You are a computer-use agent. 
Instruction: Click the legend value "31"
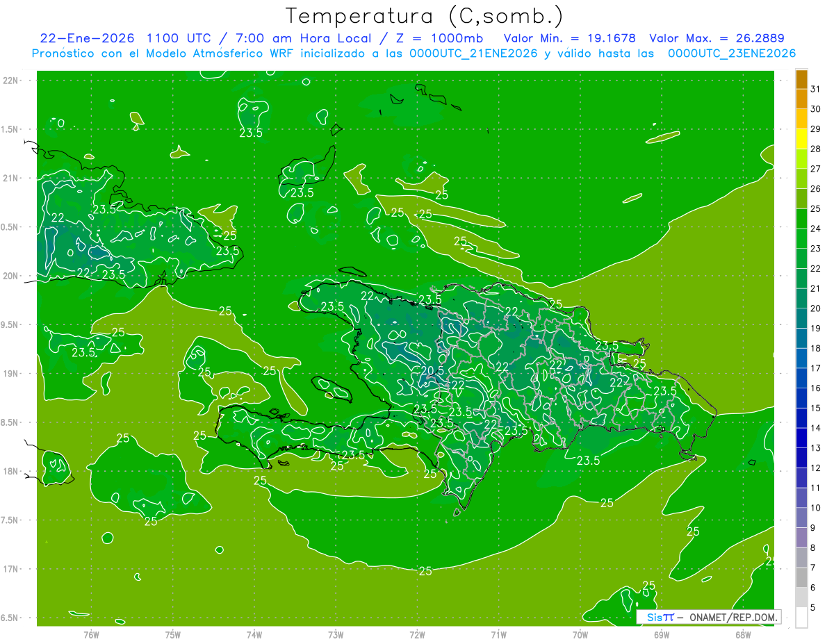[816, 89]
